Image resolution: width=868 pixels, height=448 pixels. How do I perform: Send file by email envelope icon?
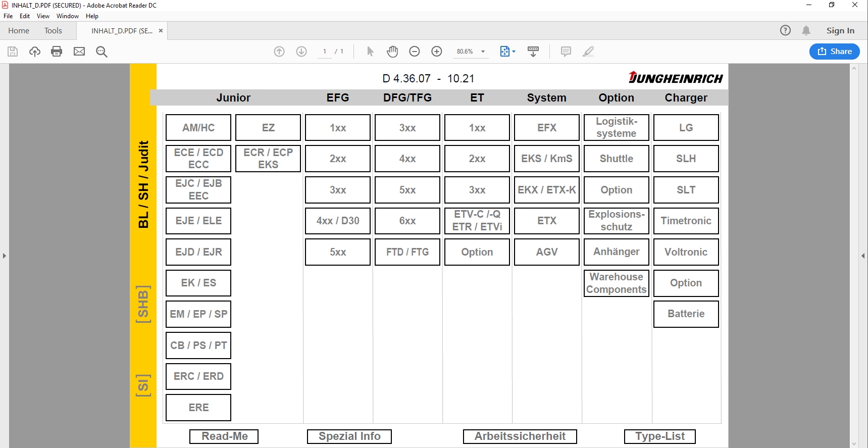tap(79, 52)
